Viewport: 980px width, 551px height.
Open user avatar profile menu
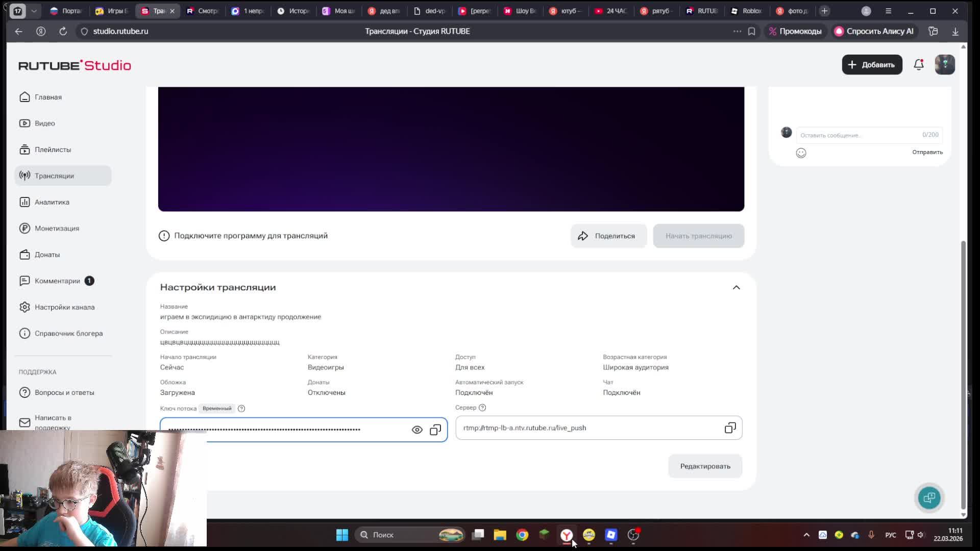[945, 65]
